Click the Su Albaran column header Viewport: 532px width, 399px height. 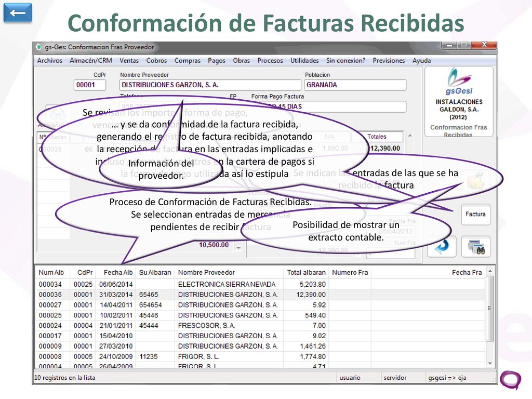pyautogui.click(x=155, y=272)
